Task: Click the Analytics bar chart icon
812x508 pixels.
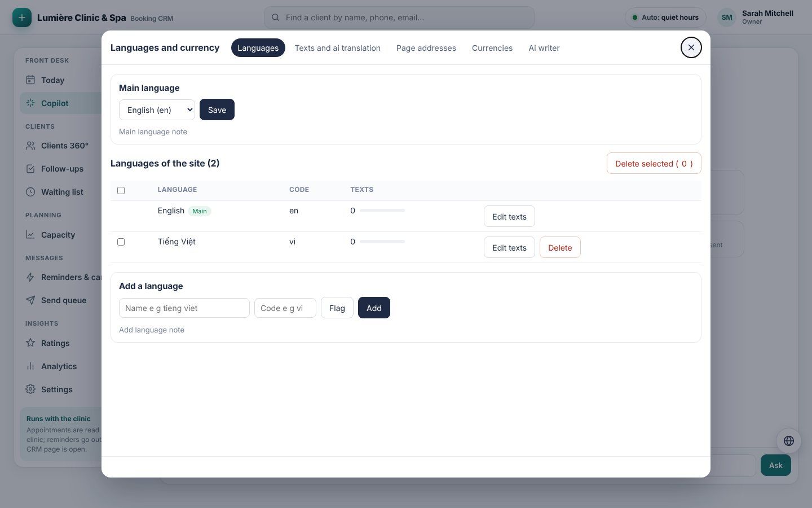Action: coord(30,366)
